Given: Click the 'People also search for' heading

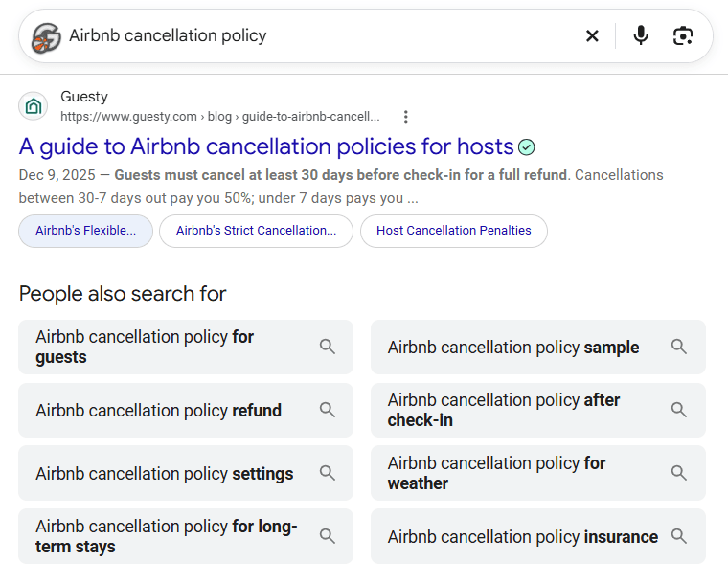Looking at the screenshot, I should pyautogui.click(x=123, y=294).
